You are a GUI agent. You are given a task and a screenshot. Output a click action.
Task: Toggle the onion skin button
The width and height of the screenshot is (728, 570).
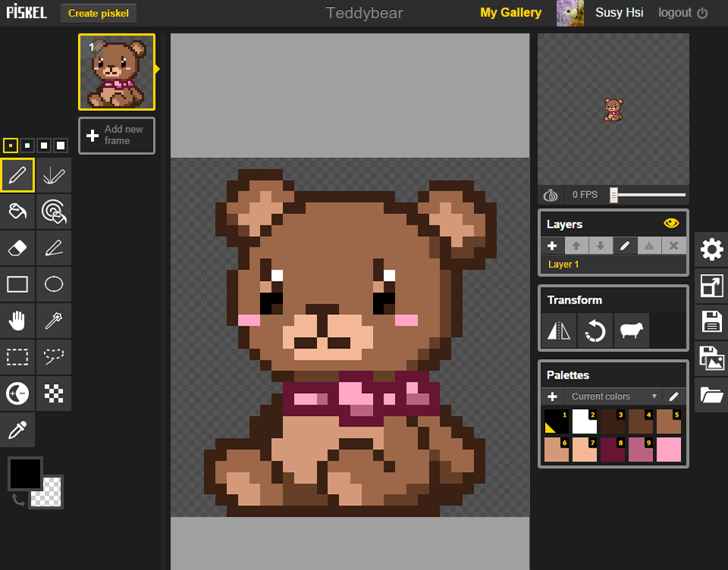(551, 194)
